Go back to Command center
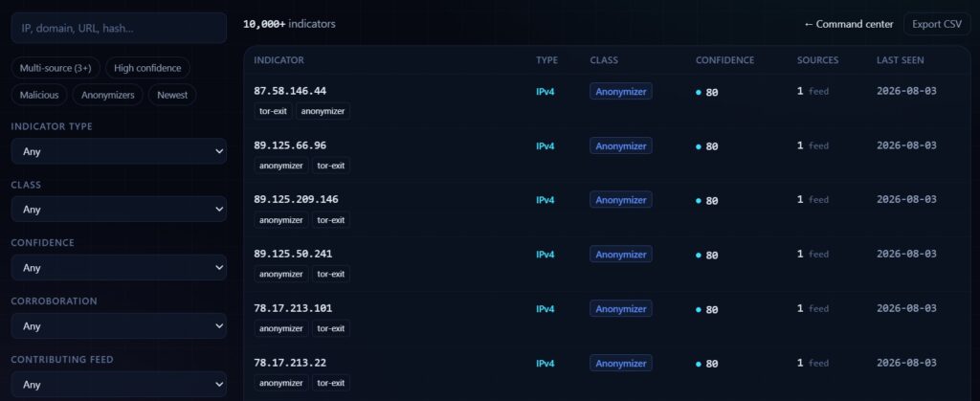The width and height of the screenshot is (980, 401). coord(848,24)
